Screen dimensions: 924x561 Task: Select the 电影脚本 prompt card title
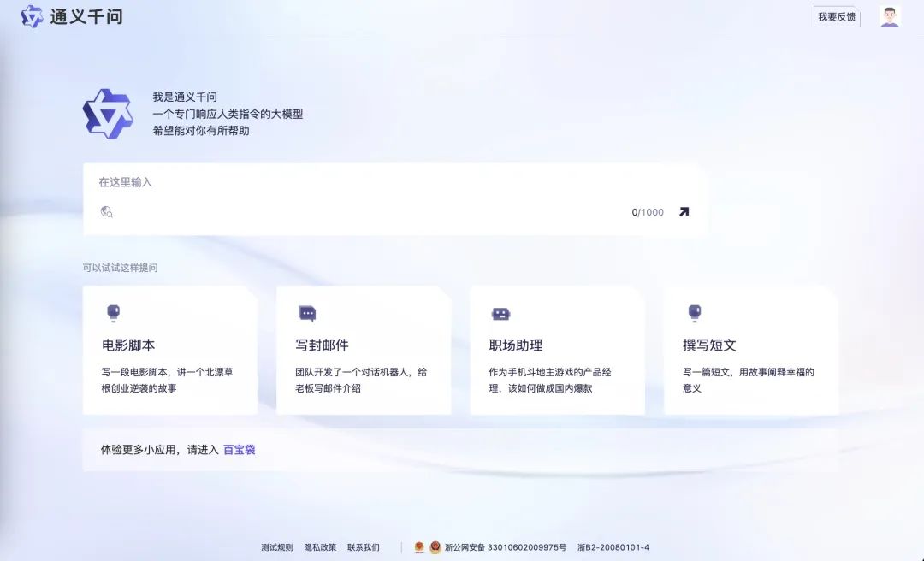tap(128, 345)
